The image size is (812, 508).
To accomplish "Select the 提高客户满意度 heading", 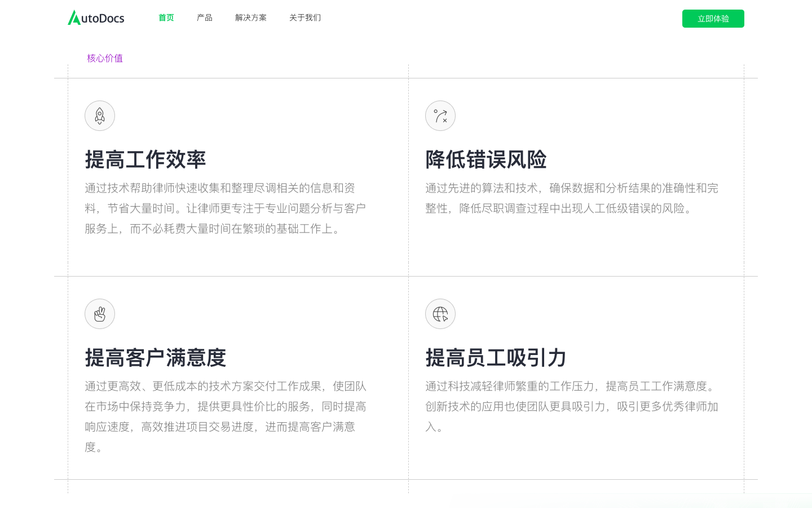I will (x=156, y=358).
